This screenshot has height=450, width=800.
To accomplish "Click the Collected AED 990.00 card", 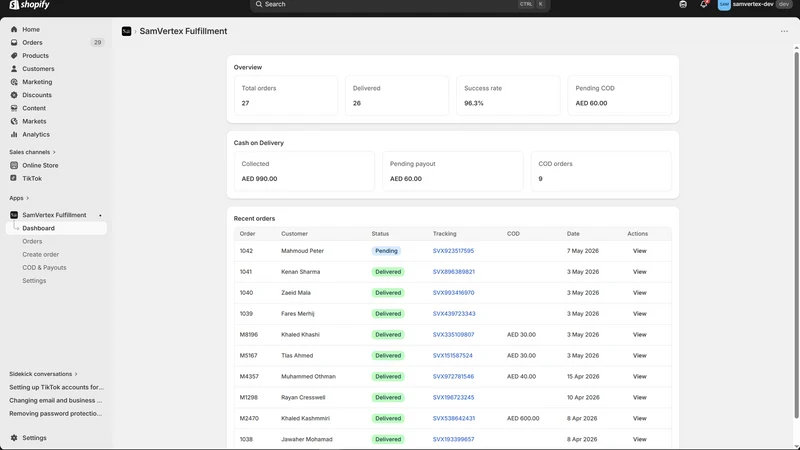I will coord(304,171).
